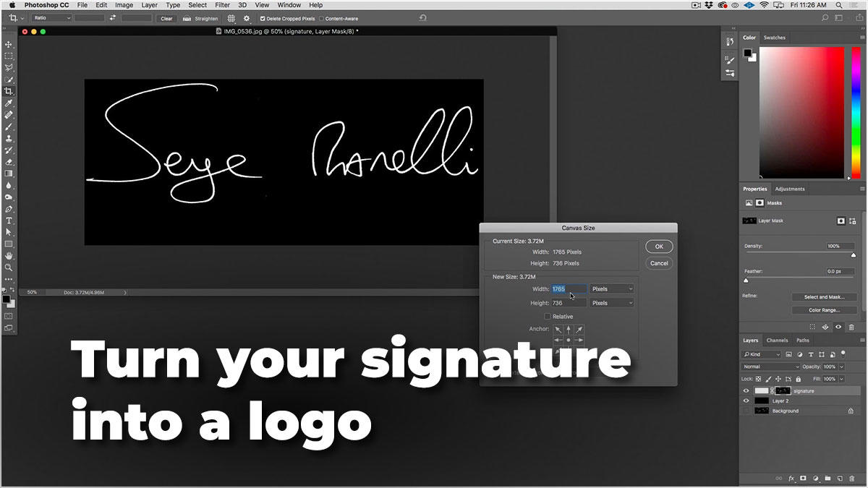Delete mask using Properties trash icon

[851, 327]
